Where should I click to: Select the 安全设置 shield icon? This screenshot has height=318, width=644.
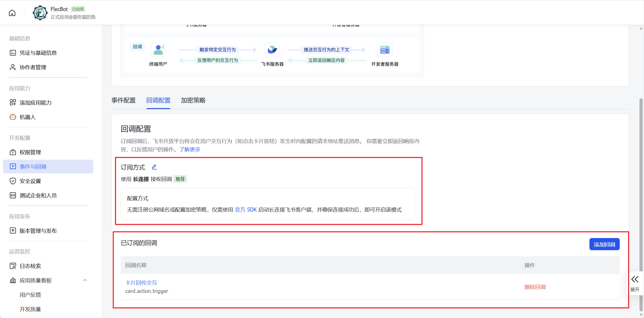click(x=13, y=181)
